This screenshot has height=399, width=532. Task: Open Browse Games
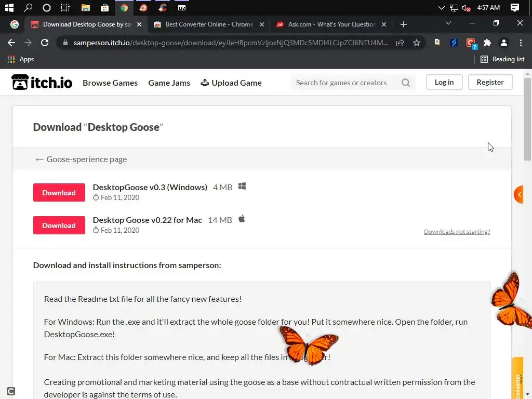coord(110,83)
